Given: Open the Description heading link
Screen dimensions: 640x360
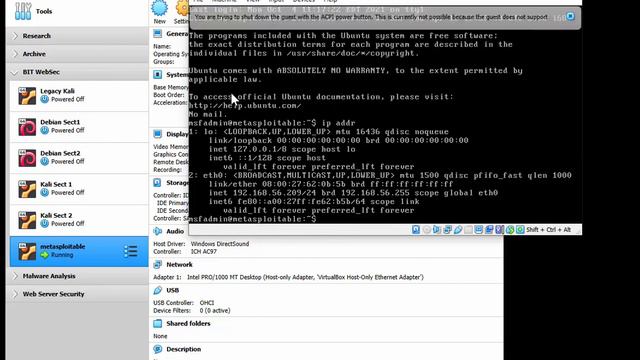Looking at the screenshot, I should [184, 349].
